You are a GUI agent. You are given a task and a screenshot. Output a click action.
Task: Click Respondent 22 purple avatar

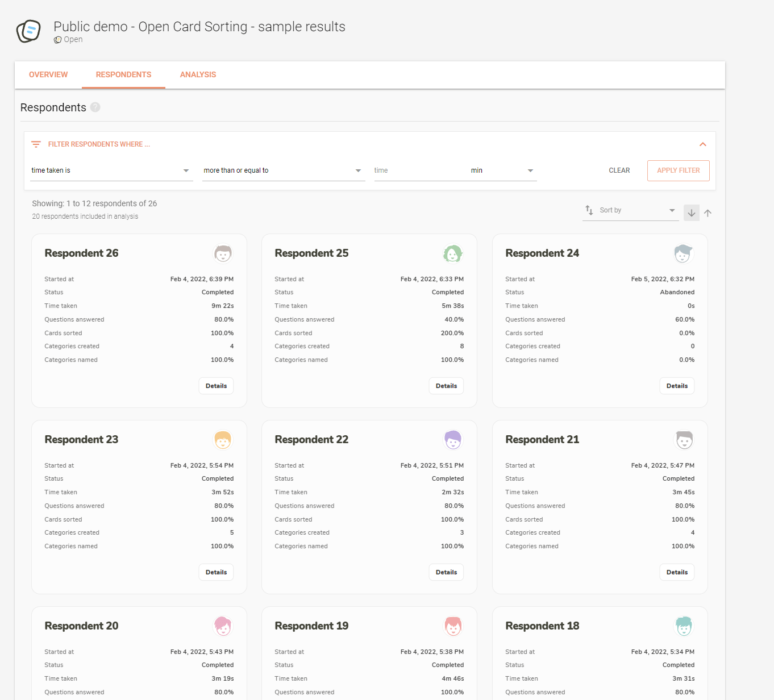[x=452, y=440]
